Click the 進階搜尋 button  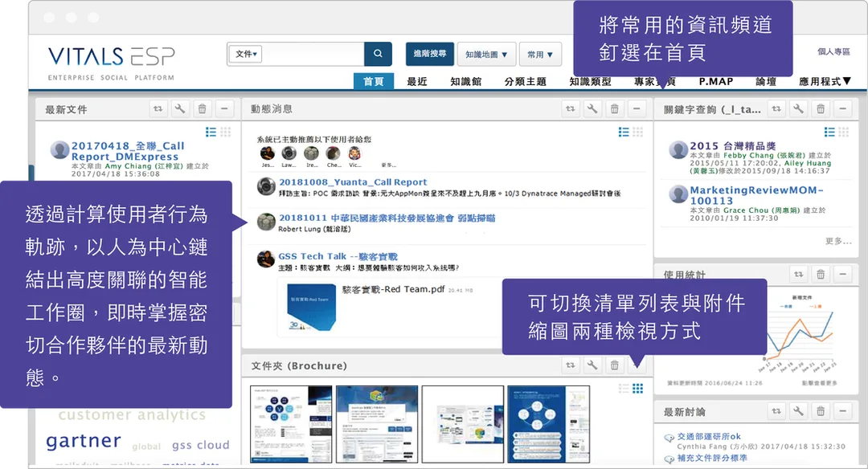click(x=429, y=54)
